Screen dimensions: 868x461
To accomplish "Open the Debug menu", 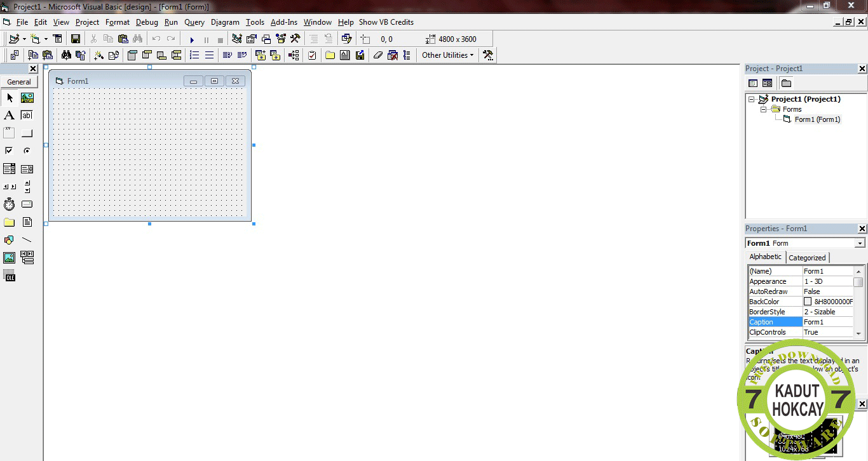I will point(147,22).
